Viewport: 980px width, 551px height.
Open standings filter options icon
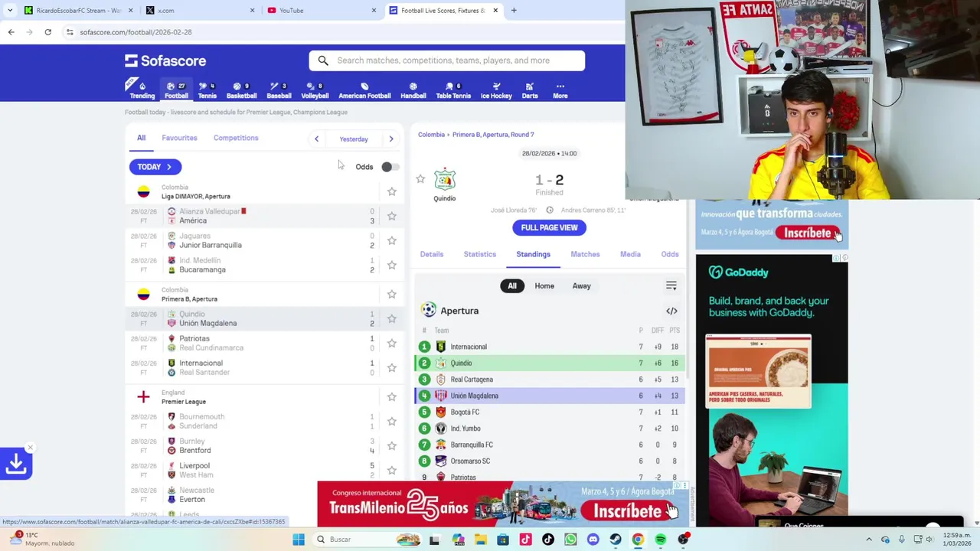[x=671, y=285]
